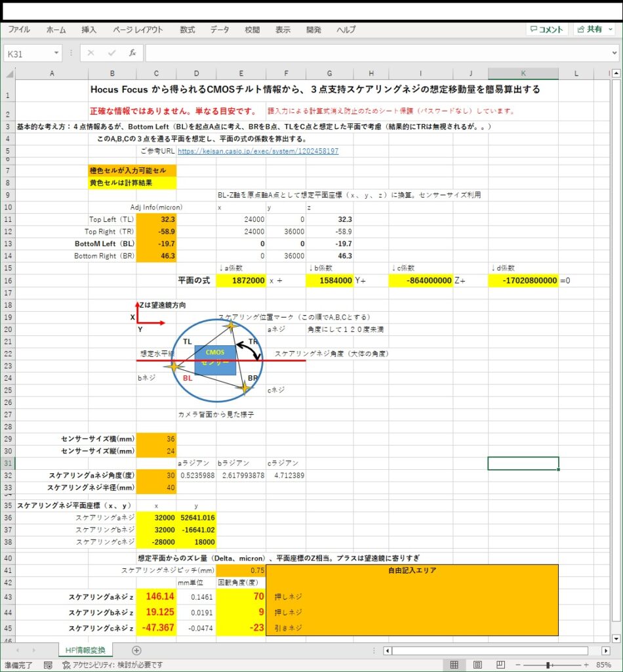623x672 pixels.
Task: Click the 自由記入エリア heading cell
Action: (x=412, y=570)
